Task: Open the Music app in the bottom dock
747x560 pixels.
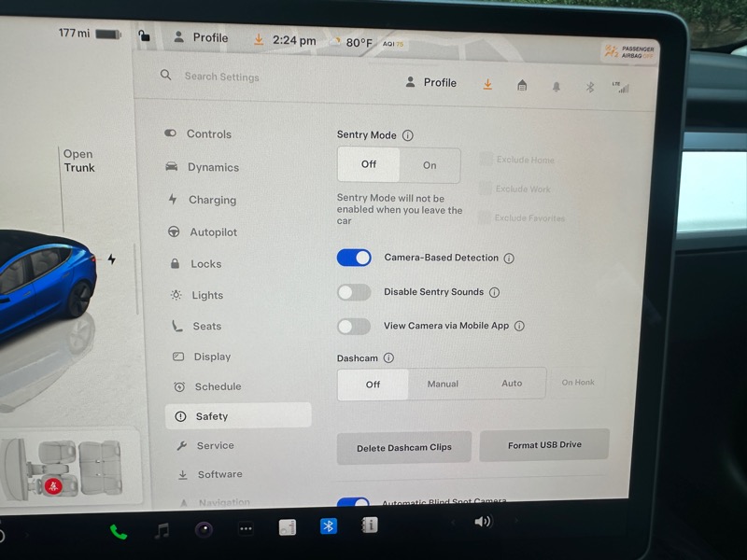Action: pos(162,531)
